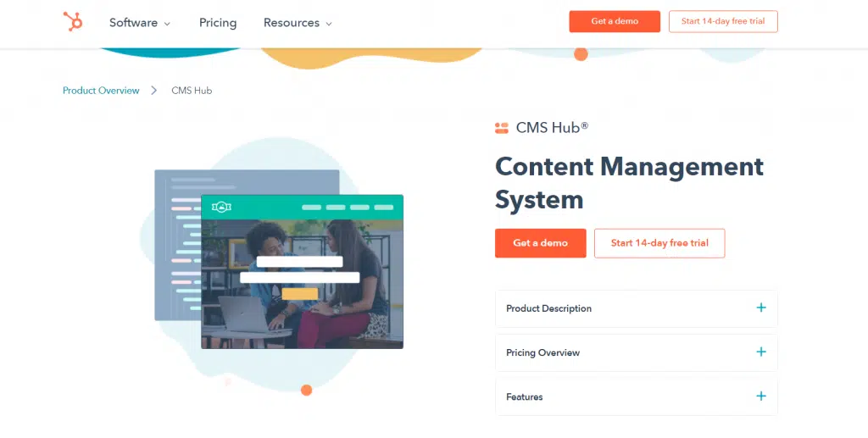Image resolution: width=868 pixels, height=438 pixels.
Task: Expand the Features section
Action: [636, 397]
